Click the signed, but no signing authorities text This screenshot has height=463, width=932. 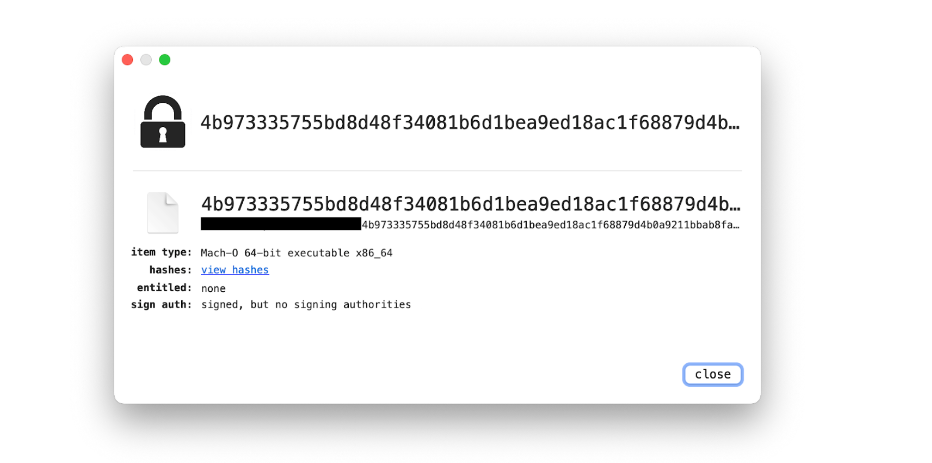pyautogui.click(x=306, y=305)
